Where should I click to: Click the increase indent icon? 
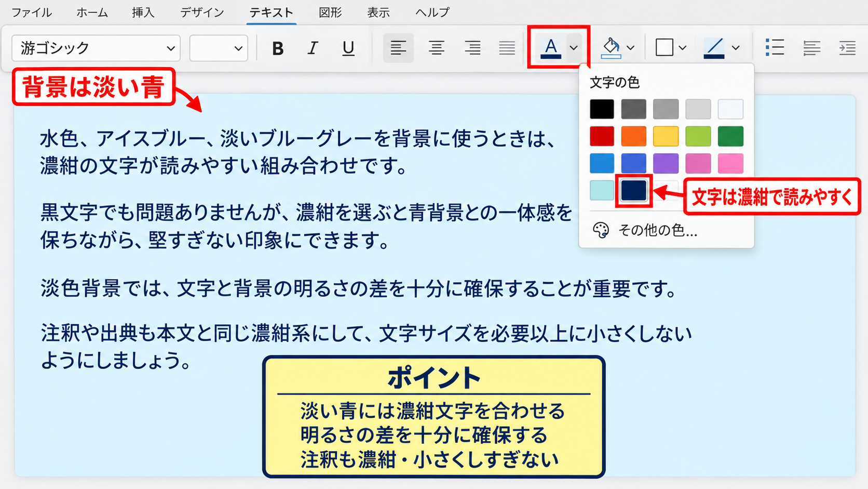pyautogui.click(x=847, y=48)
